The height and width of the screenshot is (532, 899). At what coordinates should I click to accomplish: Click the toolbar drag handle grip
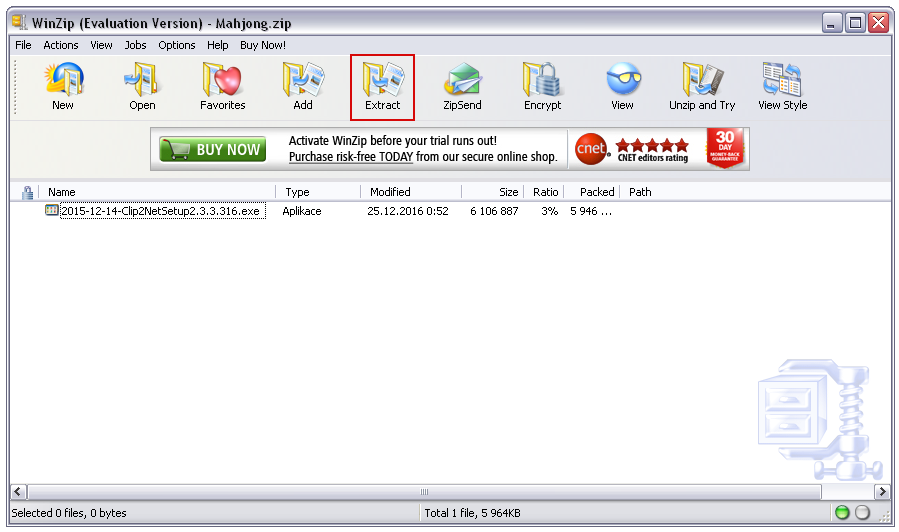click(x=15, y=87)
